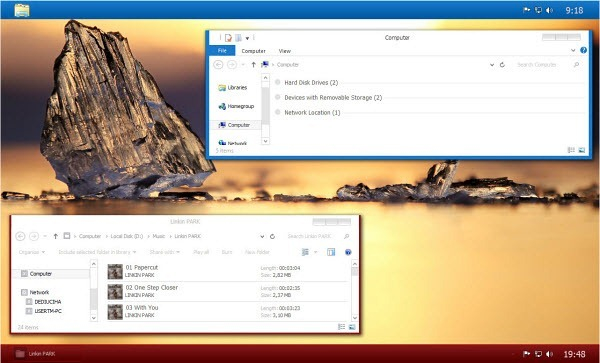
Task: Click the action center flag beside 19:48
Action: click(x=527, y=354)
